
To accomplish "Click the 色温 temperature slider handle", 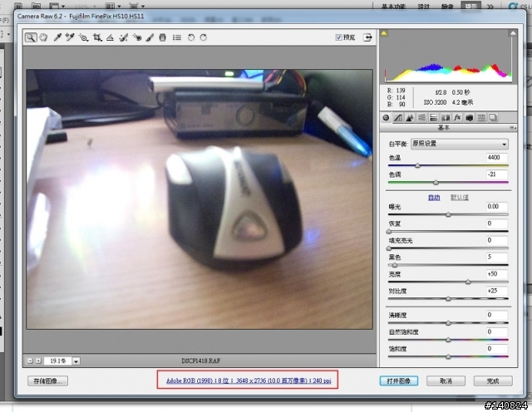I will 417,165.
